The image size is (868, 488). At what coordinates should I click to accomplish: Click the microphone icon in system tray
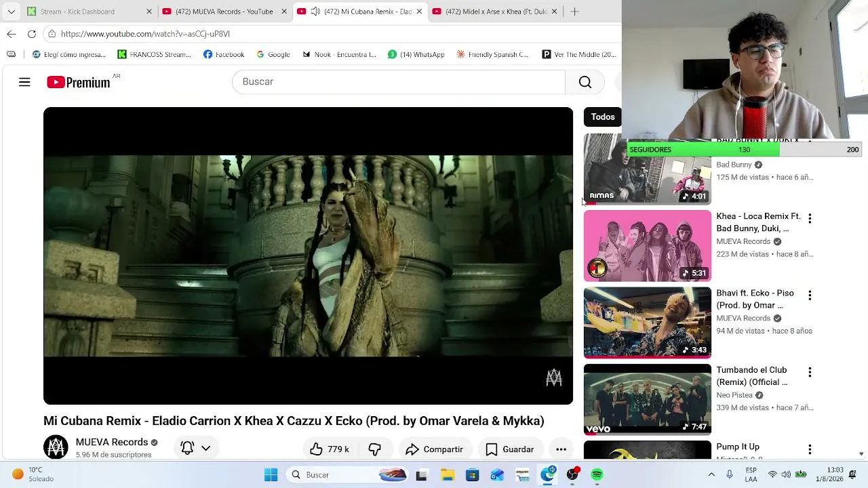pyautogui.click(x=730, y=474)
